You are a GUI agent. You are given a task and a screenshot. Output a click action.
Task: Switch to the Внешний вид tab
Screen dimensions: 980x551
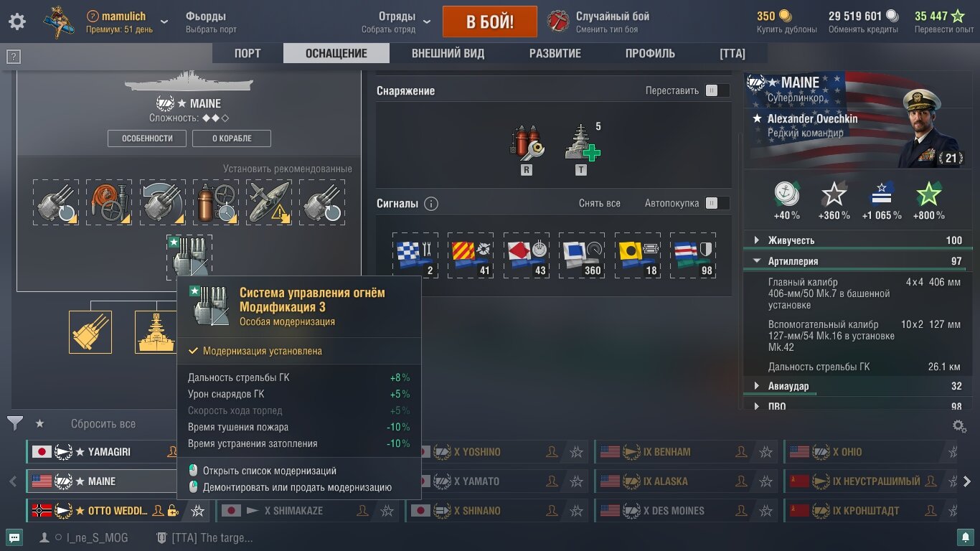pyautogui.click(x=448, y=53)
